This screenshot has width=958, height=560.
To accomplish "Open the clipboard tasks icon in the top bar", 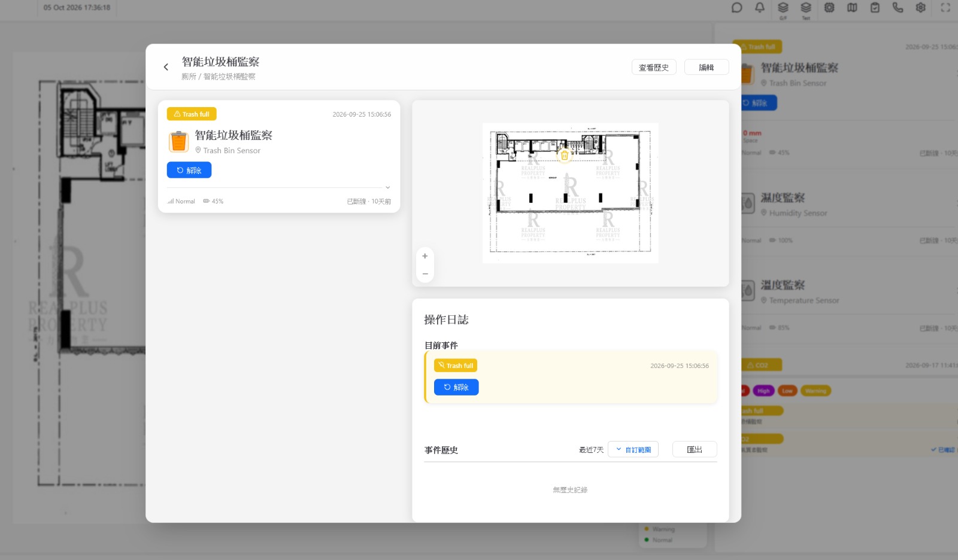I will [875, 8].
